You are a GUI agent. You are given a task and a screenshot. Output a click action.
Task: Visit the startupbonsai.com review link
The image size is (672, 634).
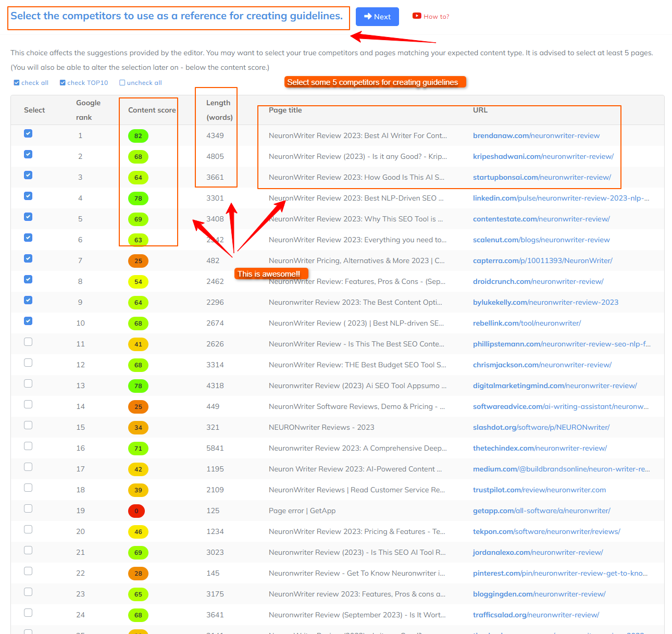[542, 177]
